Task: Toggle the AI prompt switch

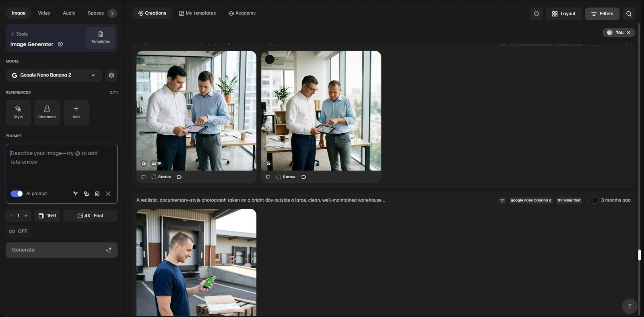Action: [x=17, y=193]
